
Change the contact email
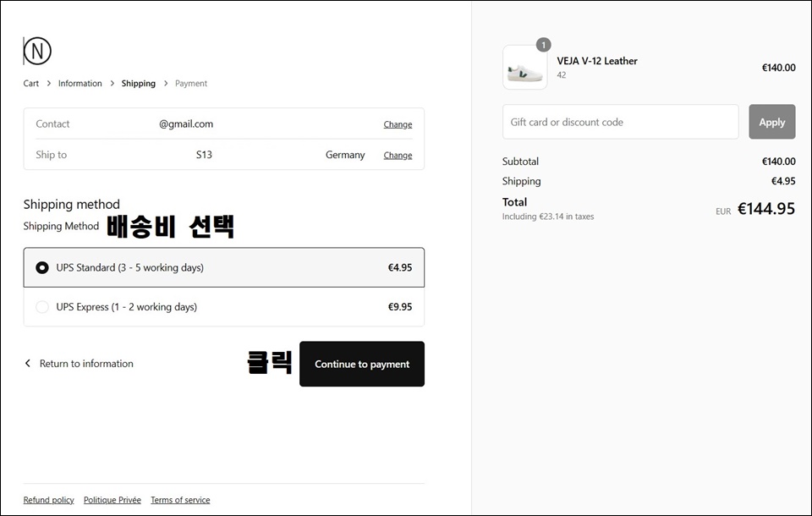click(398, 124)
